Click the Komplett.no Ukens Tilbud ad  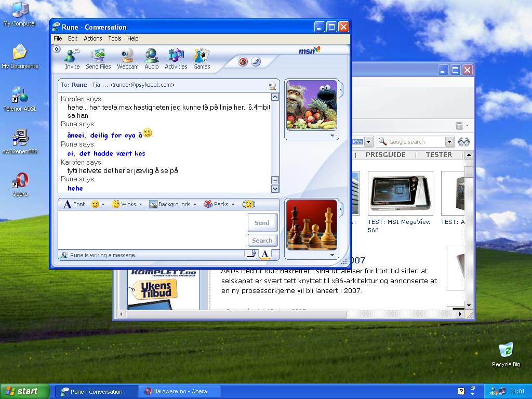coord(163,289)
